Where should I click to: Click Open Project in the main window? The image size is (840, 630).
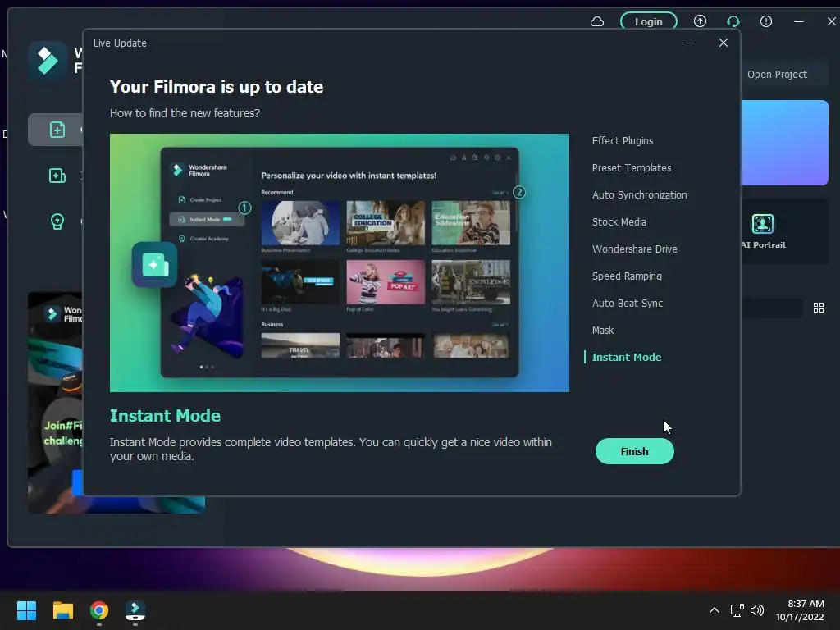coord(777,75)
